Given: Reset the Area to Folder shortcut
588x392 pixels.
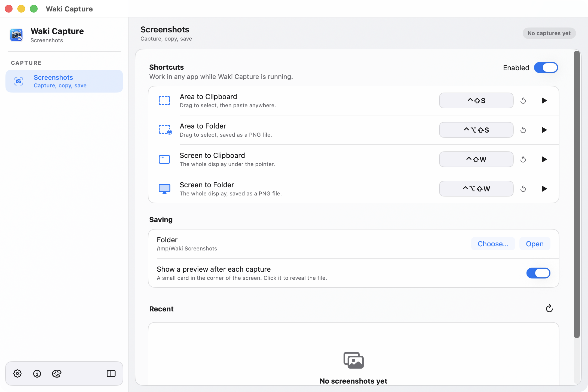Looking at the screenshot, I should (x=523, y=130).
